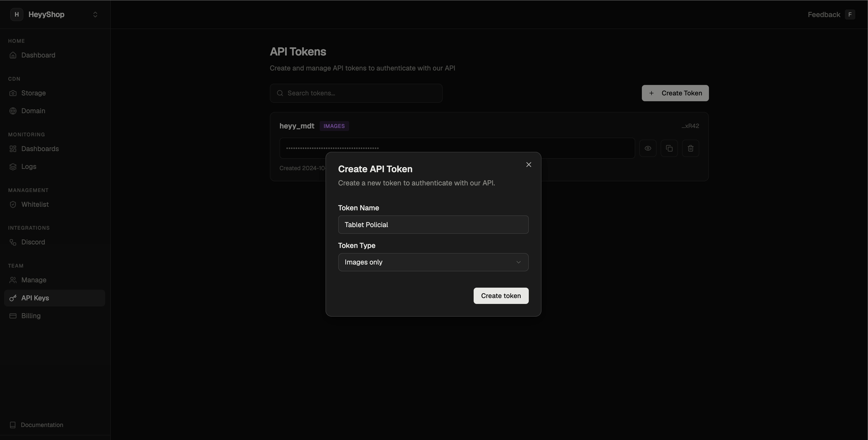
Task: Delete the heyy_mdt token
Action: 690,148
